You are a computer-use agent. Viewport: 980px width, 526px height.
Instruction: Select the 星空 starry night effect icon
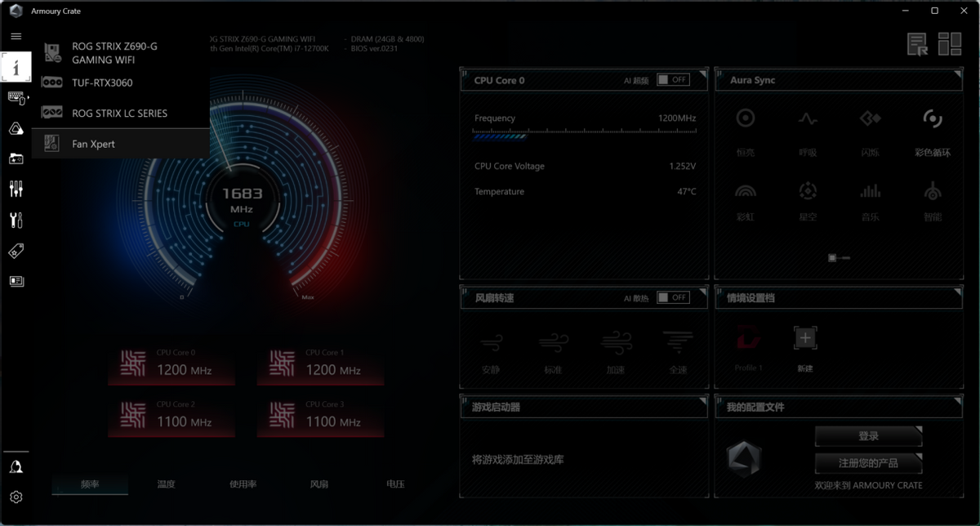coord(808,191)
